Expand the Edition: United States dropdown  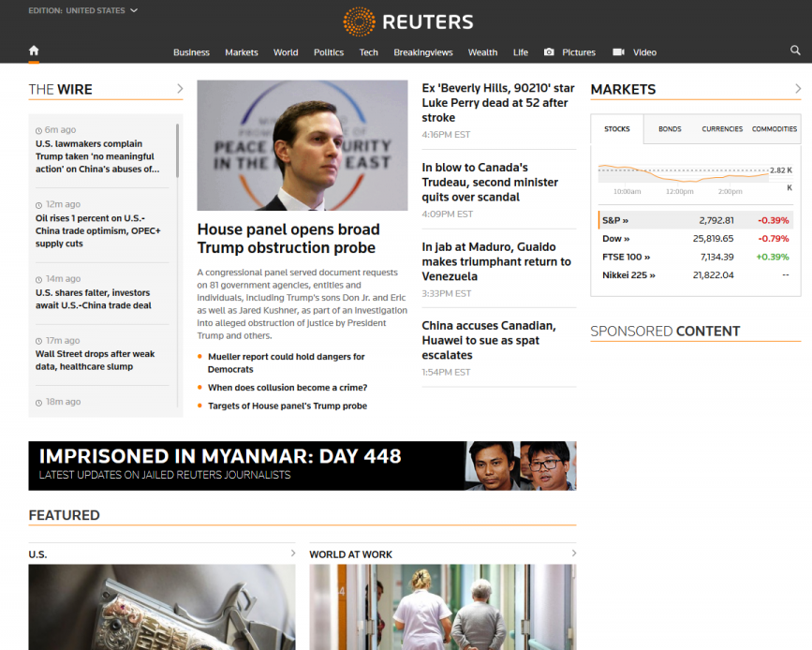134,10
